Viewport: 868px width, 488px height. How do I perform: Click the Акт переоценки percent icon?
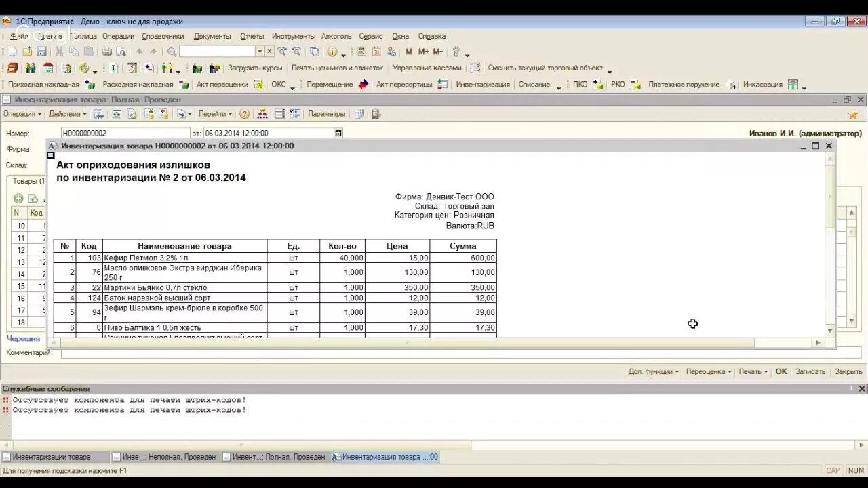point(258,85)
